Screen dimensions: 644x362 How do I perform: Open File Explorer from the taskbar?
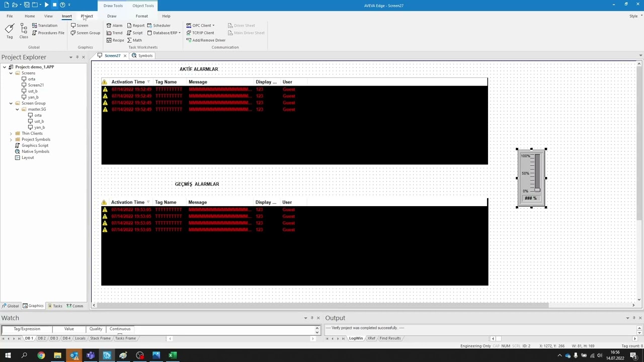coord(57,355)
